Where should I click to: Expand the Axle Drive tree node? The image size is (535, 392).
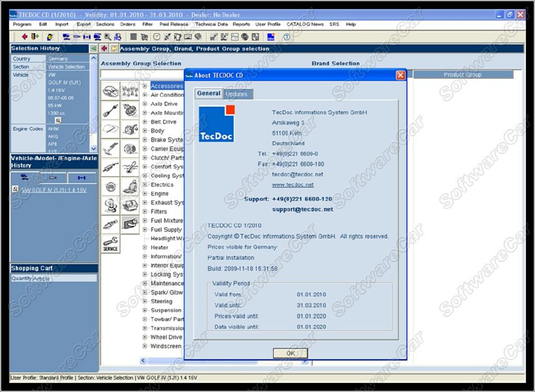[x=145, y=104]
